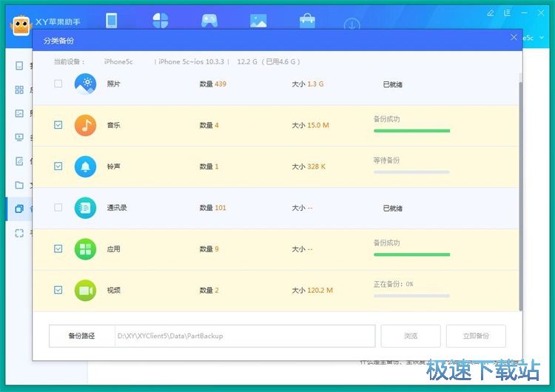Viewport: 555px width, 392px height.
Task: Click the Video camera icon
Action: point(85,291)
